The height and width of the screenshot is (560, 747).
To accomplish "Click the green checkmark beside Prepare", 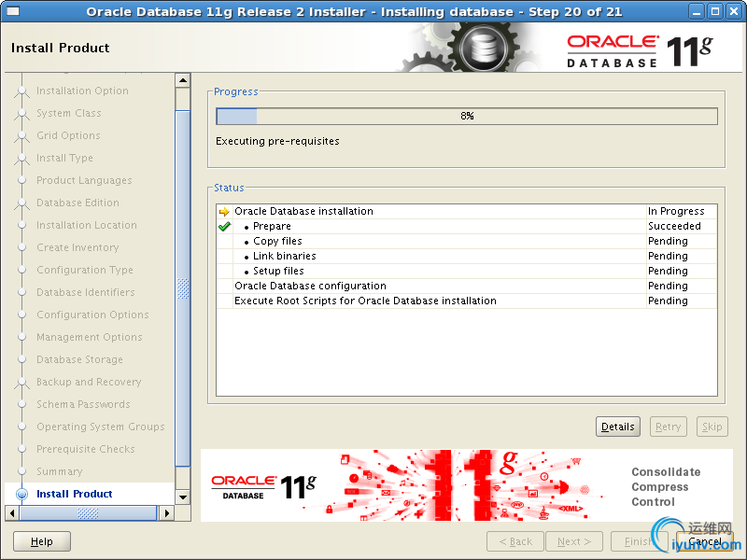I will click(x=224, y=226).
